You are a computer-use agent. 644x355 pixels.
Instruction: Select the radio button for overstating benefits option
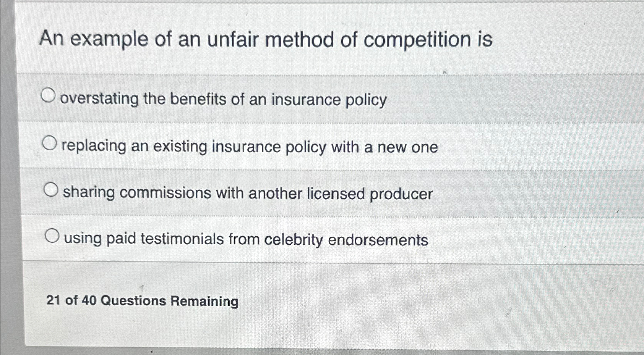click(x=49, y=96)
